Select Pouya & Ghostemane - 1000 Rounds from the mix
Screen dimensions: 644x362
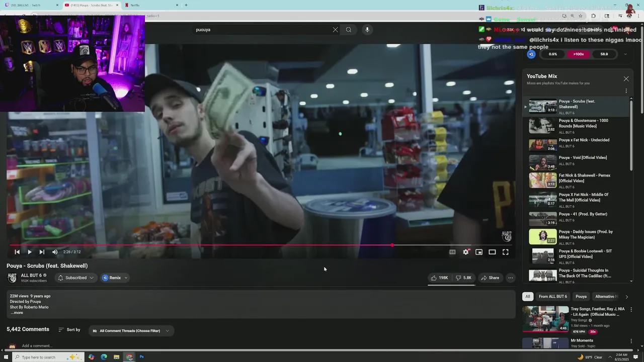(x=576, y=126)
